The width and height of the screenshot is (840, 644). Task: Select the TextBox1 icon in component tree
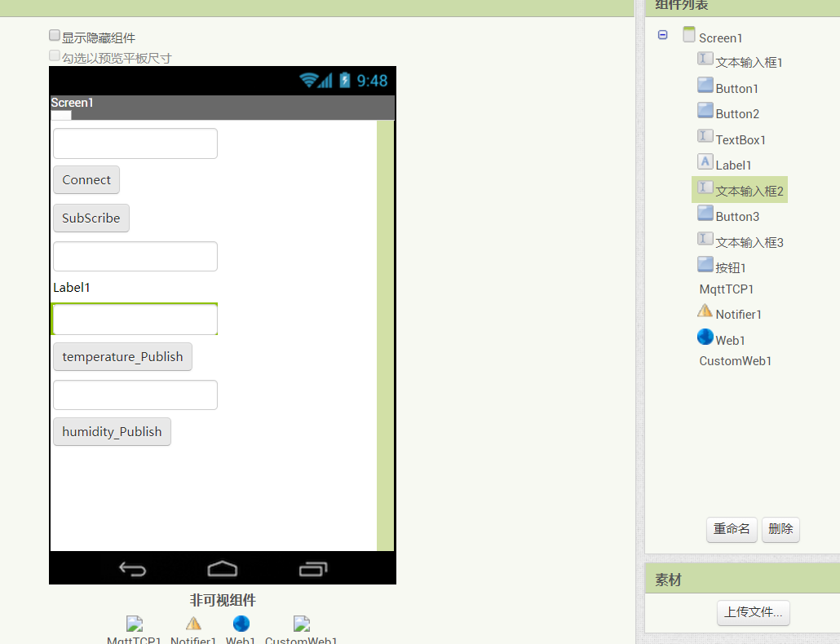(705, 136)
